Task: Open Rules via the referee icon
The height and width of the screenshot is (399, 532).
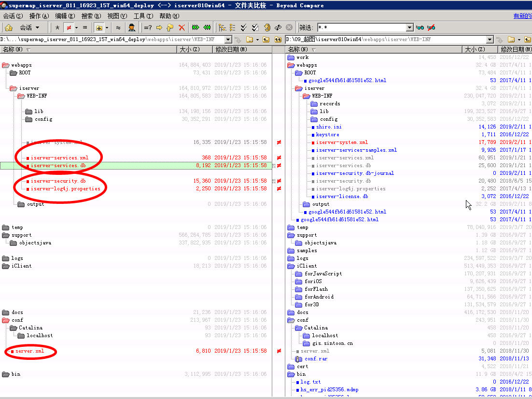Action: pos(132,28)
